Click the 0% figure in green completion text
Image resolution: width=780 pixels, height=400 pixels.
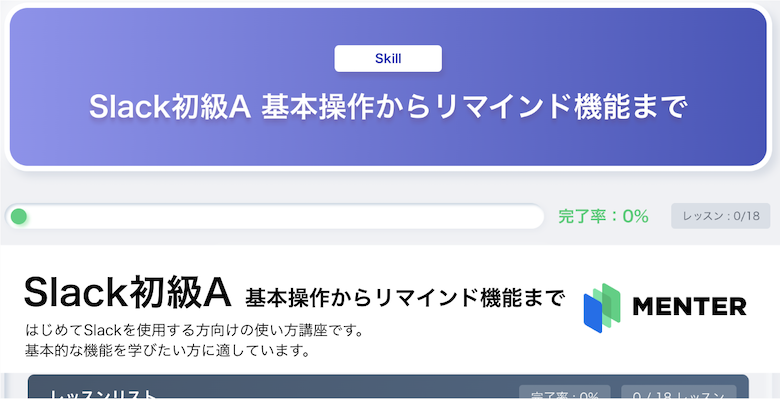tap(635, 216)
